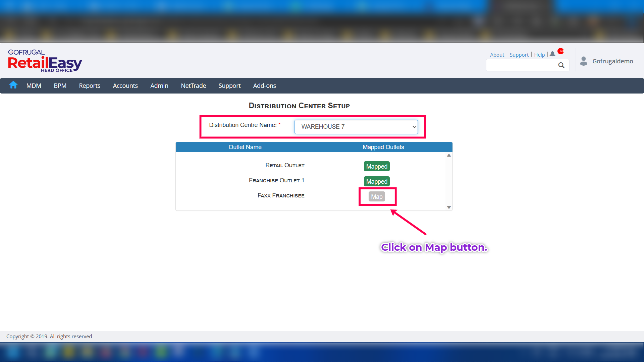Screen dimensions: 644x362
Task: Click the RetailEasy Head Office logo
Action: pyautogui.click(x=45, y=61)
